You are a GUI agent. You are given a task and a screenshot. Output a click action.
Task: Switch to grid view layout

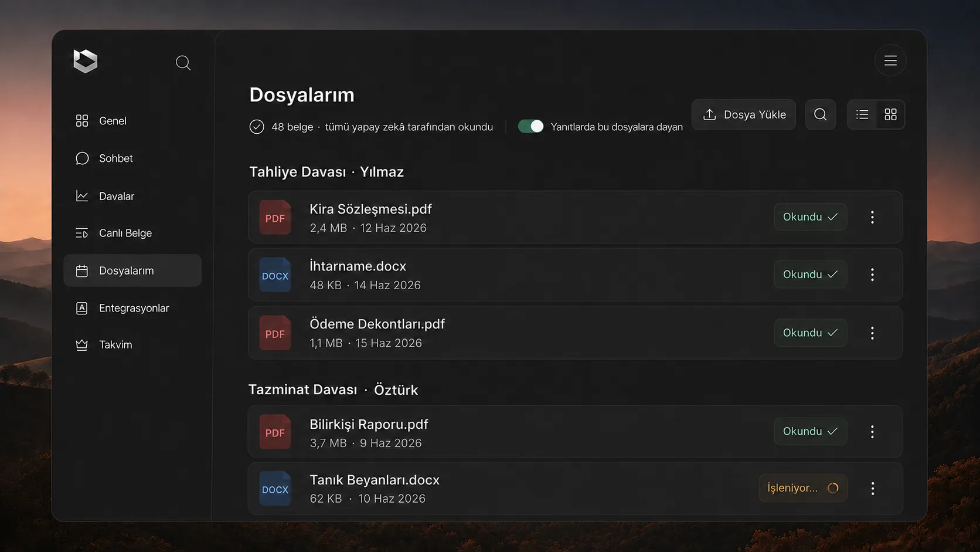[890, 114]
